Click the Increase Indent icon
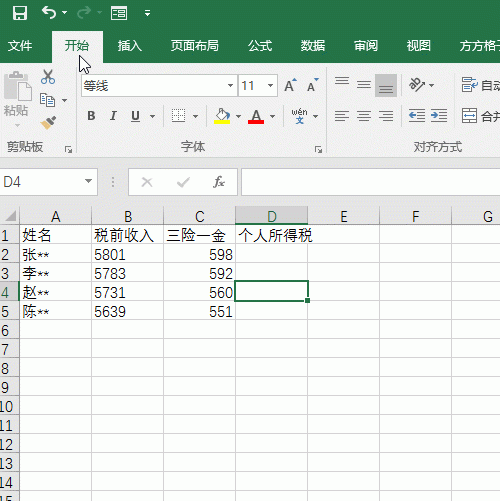 [x=439, y=116]
